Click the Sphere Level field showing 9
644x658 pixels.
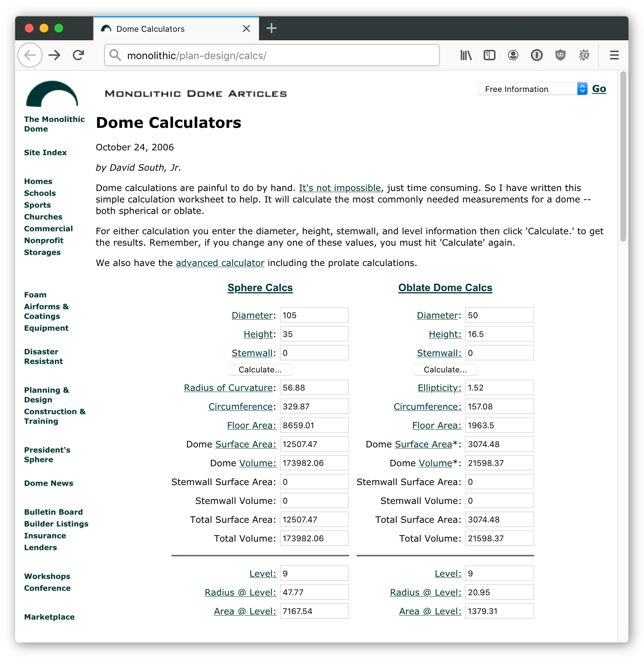pos(314,573)
